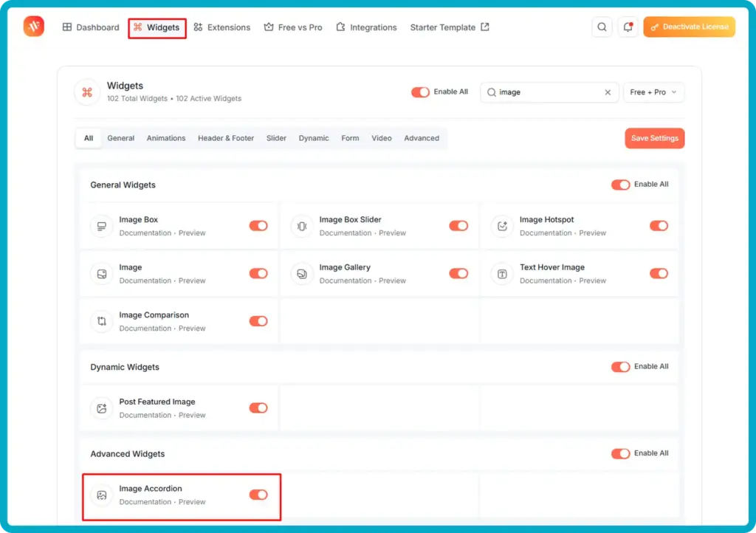Click the Image Gallery widget icon
This screenshot has width=756, height=533.
tap(302, 274)
